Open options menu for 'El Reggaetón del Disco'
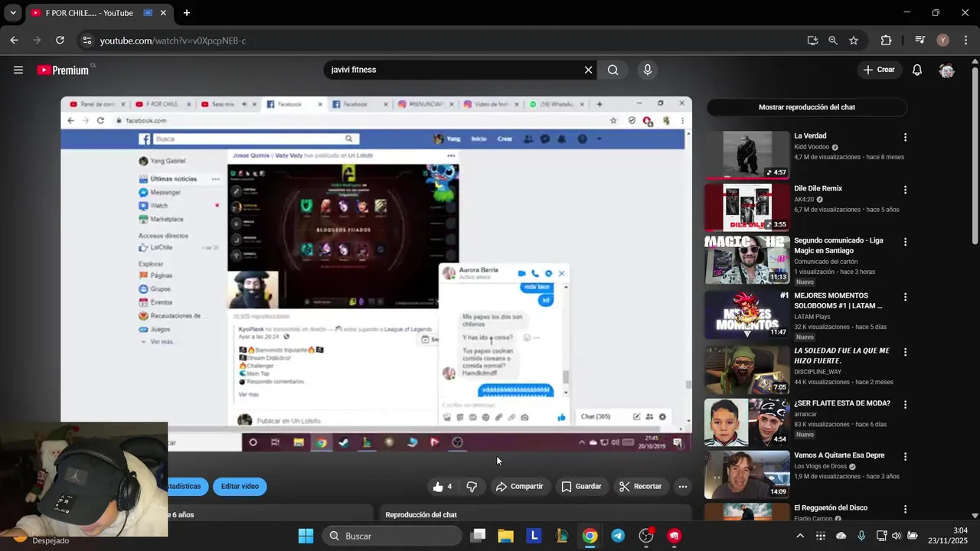Viewport: 980px width, 551px height. coord(906,508)
